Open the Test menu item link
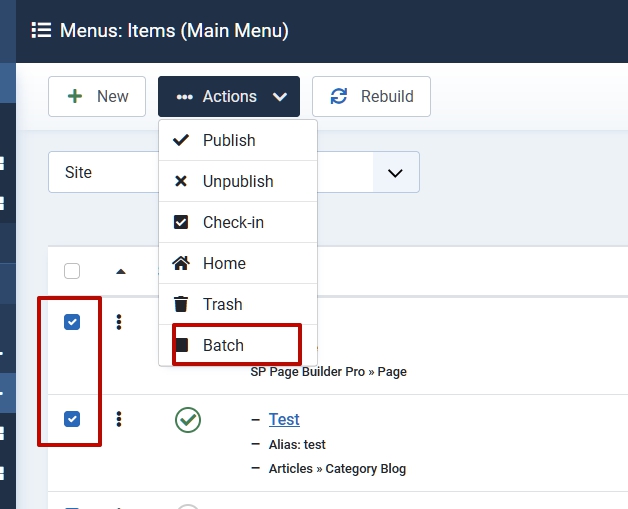This screenshot has height=509, width=628. [x=284, y=419]
